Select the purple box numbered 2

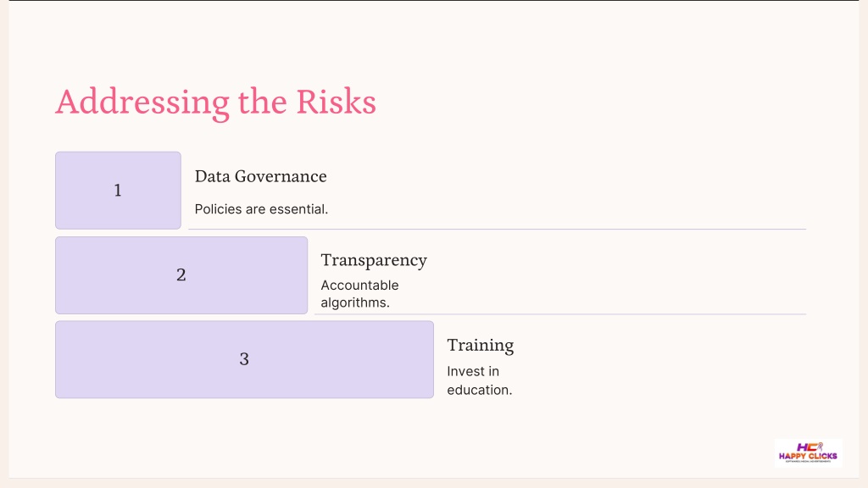(x=181, y=275)
